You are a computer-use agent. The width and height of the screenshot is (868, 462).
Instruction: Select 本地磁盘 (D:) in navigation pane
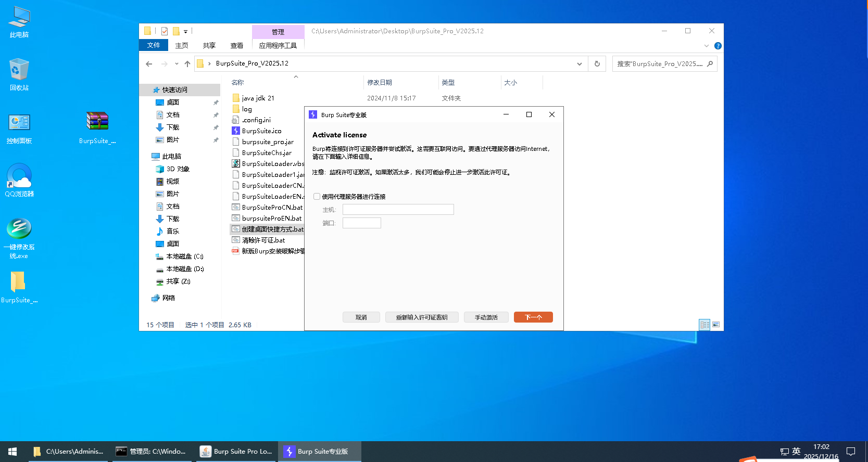pos(185,269)
